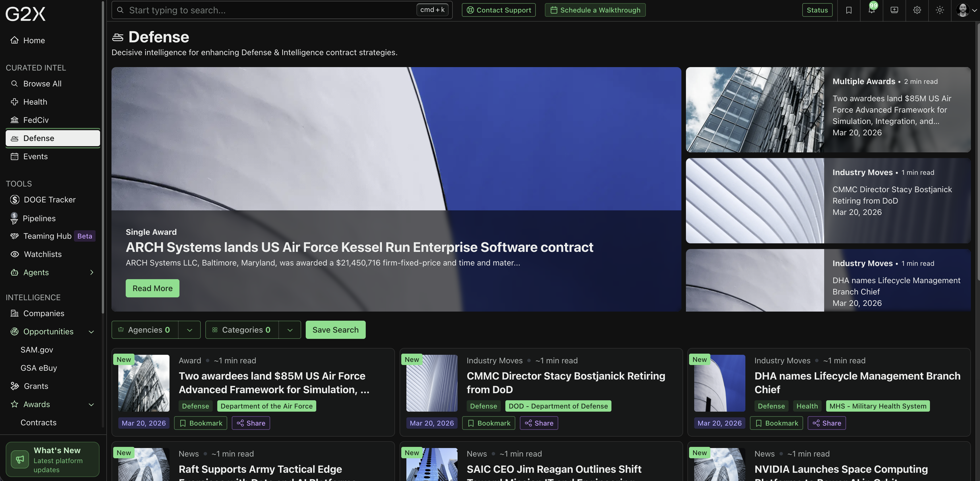Open user profile avatar menu
The width and height of the screenshot is (980, 481).
tap(966, 10)
